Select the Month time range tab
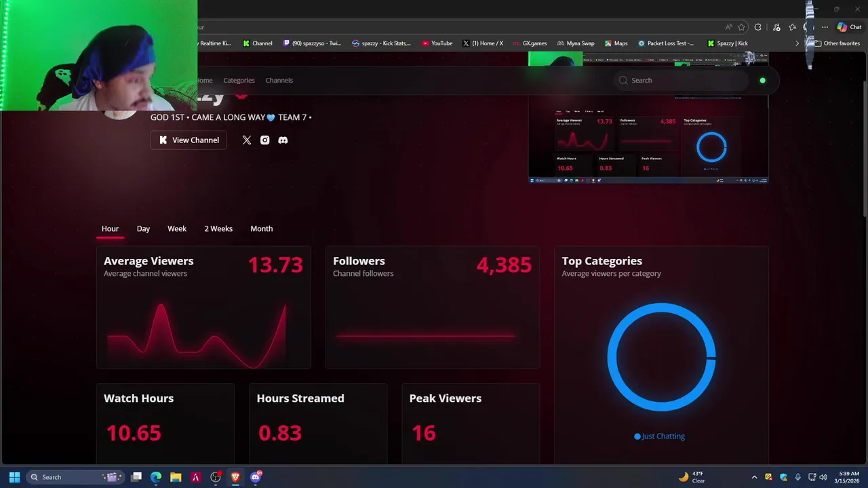Screen dimensions: 868x488 coord(261,229)
